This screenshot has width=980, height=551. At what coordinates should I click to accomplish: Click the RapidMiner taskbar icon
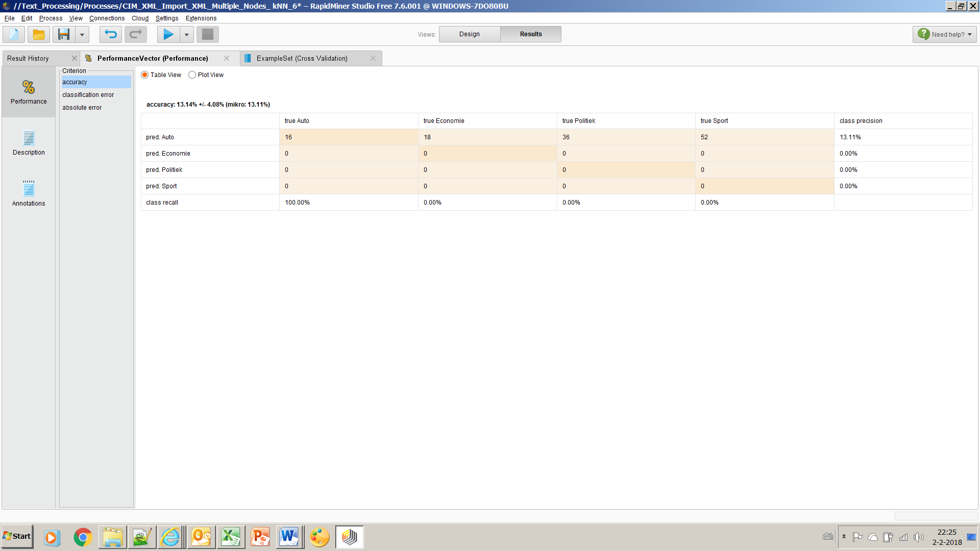click(x=350, y=537)
